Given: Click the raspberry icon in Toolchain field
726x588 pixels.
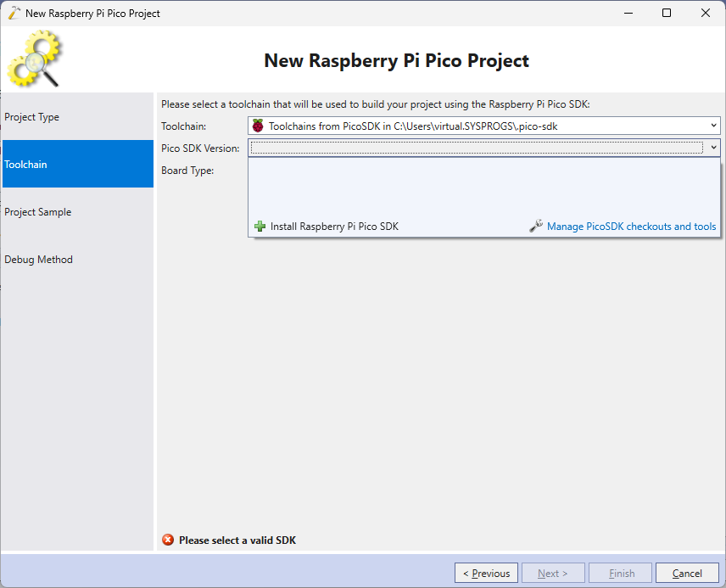Looking at the screenshot, I should tap(258, 126).
